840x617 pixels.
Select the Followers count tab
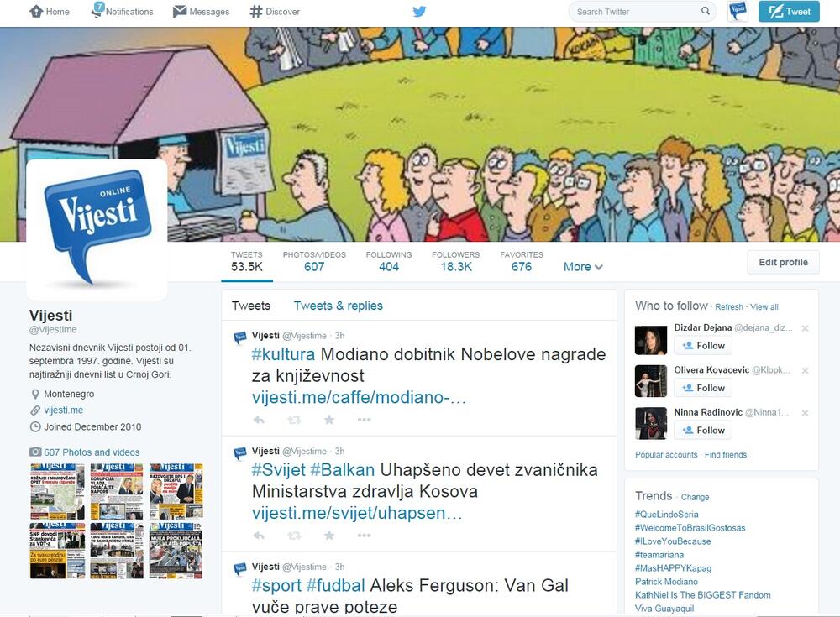456,261
